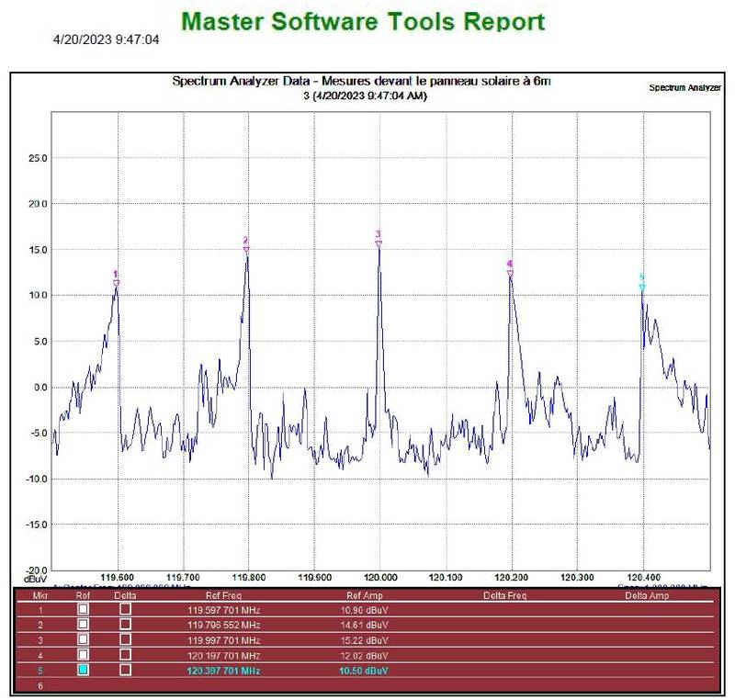Click the Delta Freq column header

point(505,595)
